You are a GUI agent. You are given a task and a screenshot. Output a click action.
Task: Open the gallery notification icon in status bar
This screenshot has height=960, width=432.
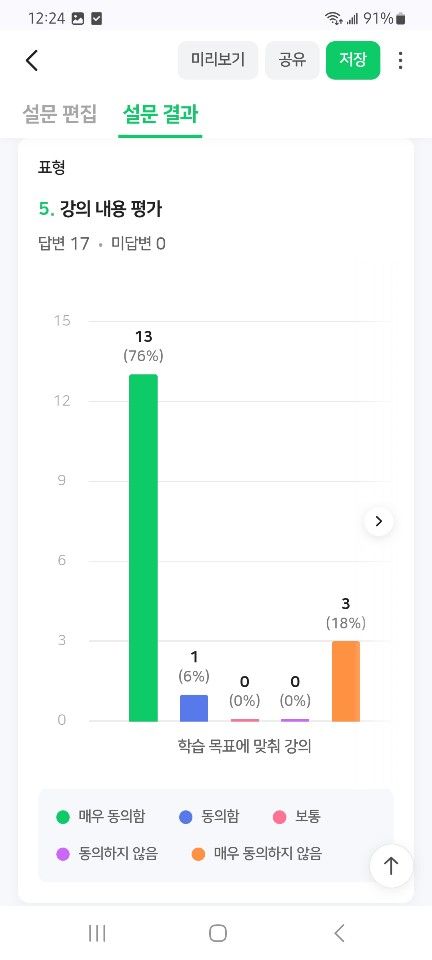pyautogui.click(x=78, y=18)
